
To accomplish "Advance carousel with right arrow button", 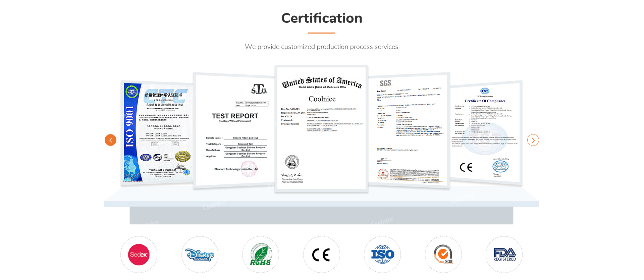I will point(533,140).
